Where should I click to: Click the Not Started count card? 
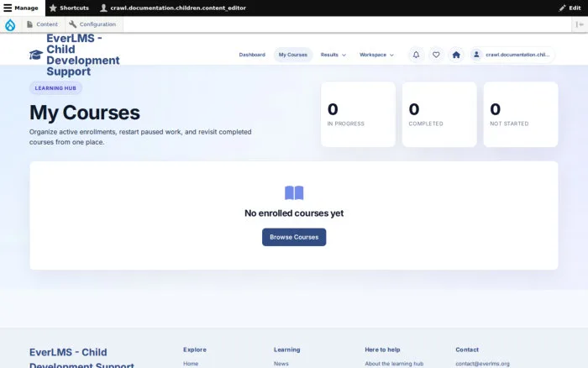[521, 114]
